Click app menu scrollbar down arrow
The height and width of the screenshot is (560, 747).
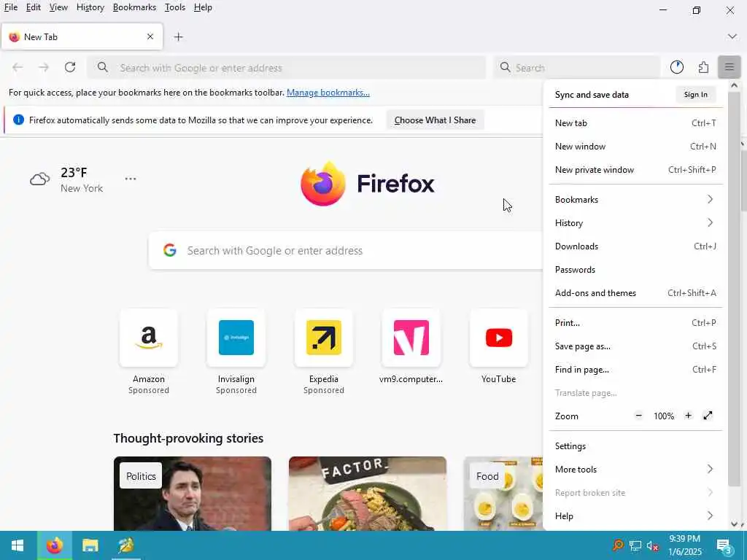[x=734, y=524]
